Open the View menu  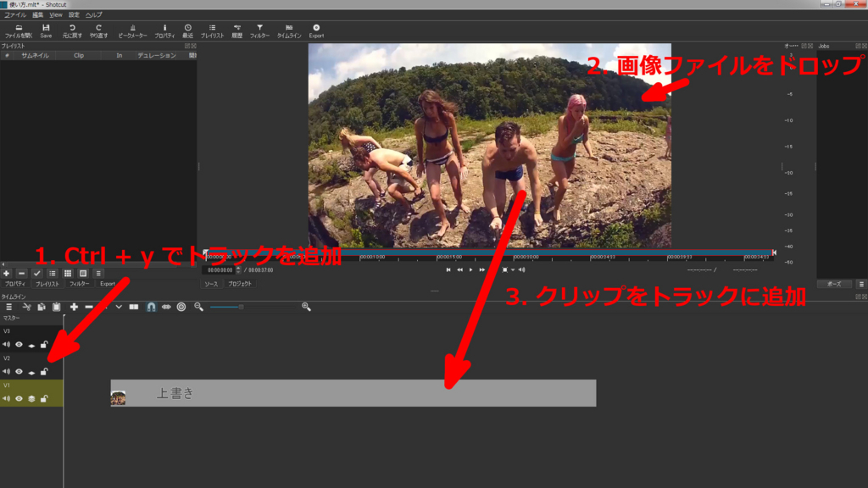pos(56,15)
